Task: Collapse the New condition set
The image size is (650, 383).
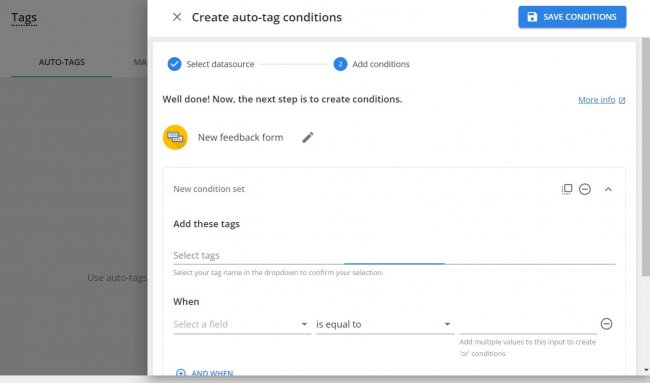Action: 608,189
